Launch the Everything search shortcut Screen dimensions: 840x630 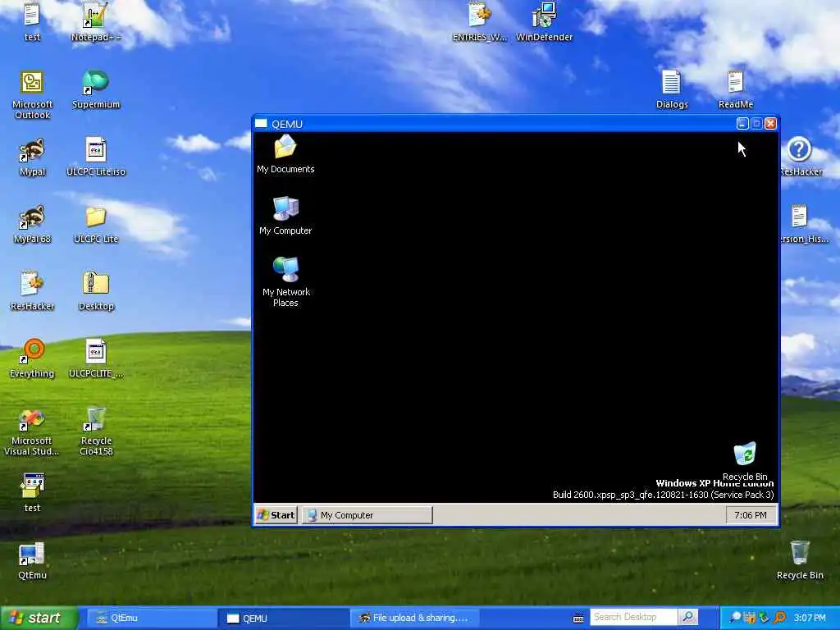[x=32, y=358]
